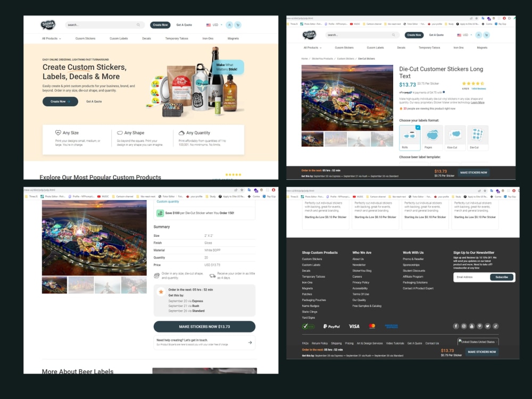The image size is (532, 399).
Task: Open the cart icon in Die-Cut product page header
Action: pos(487,35)
